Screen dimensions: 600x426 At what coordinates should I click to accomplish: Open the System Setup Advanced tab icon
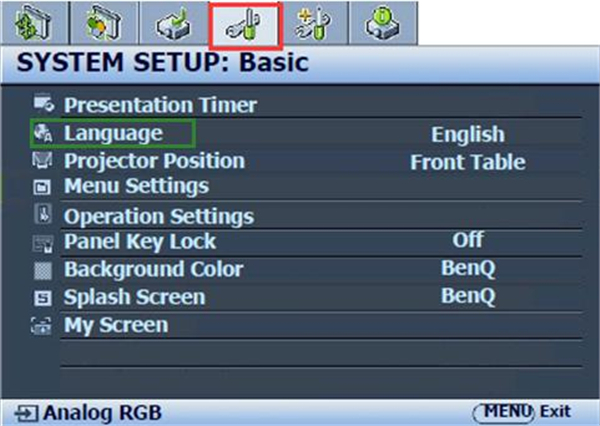tap(314, 23)
